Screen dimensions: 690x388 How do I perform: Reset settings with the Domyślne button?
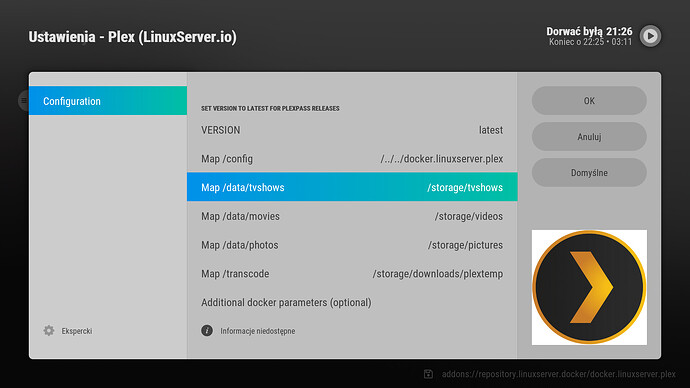(x=589, y=173)
